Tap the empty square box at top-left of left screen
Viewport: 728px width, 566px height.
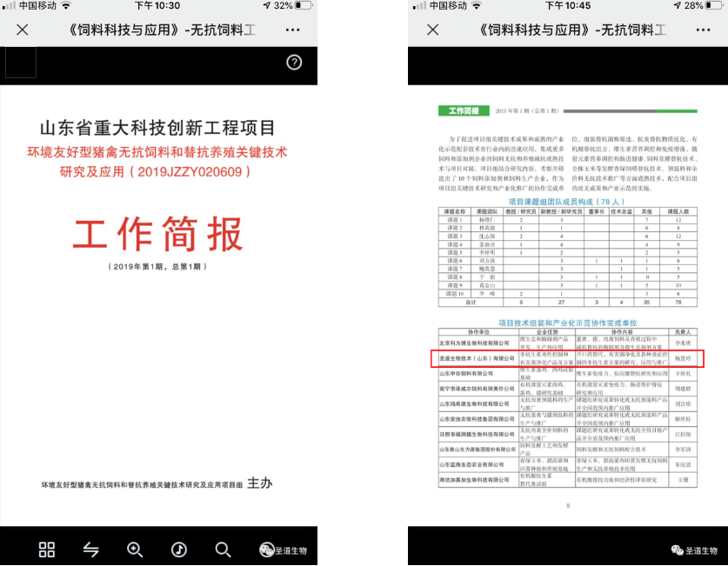click(21, 62)
